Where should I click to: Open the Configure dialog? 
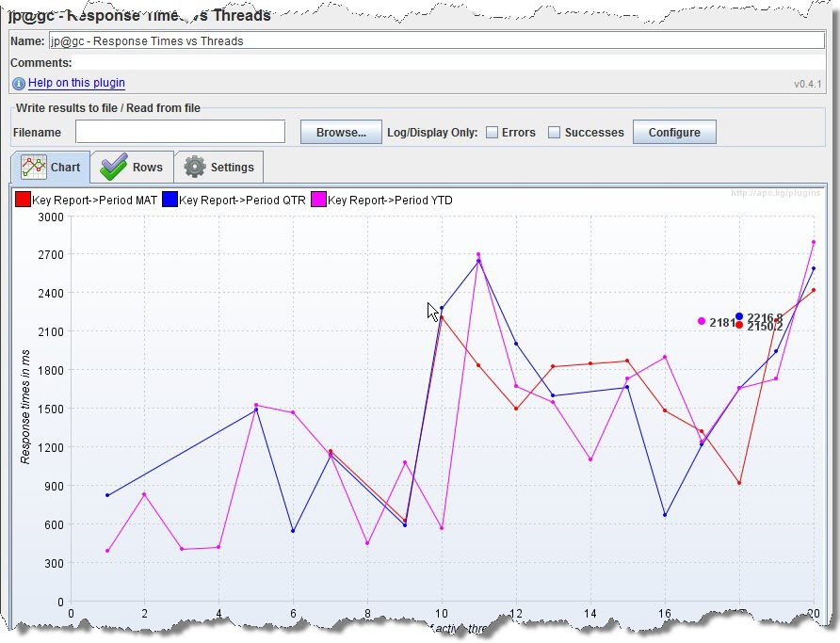click(x=674, y=131)
